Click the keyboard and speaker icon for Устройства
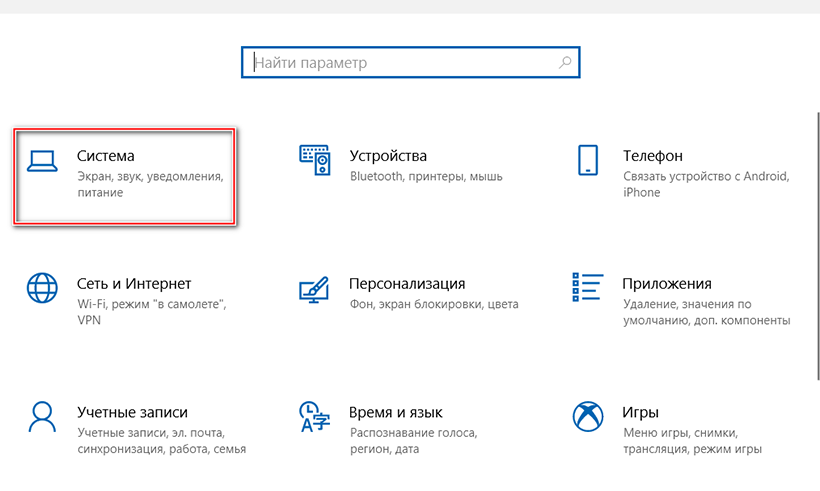This screenshot has height=491, width=820. point(315,160)
